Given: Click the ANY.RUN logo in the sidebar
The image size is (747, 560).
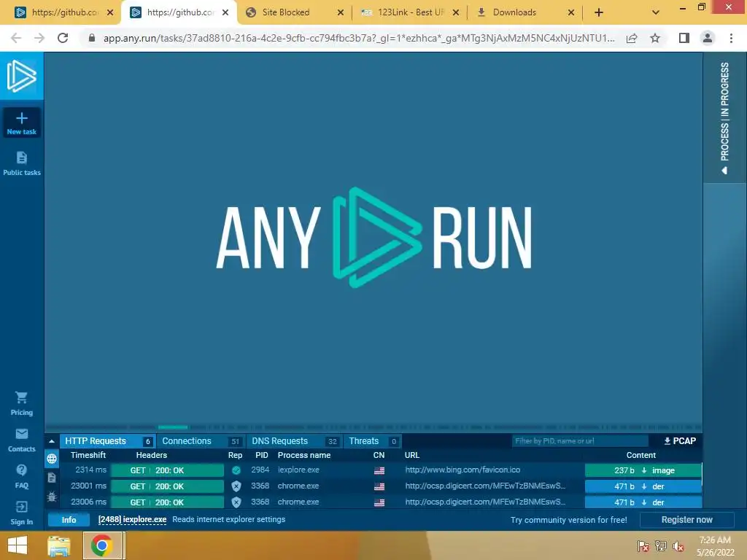Looking at the screenshot, I should (21, 76).
